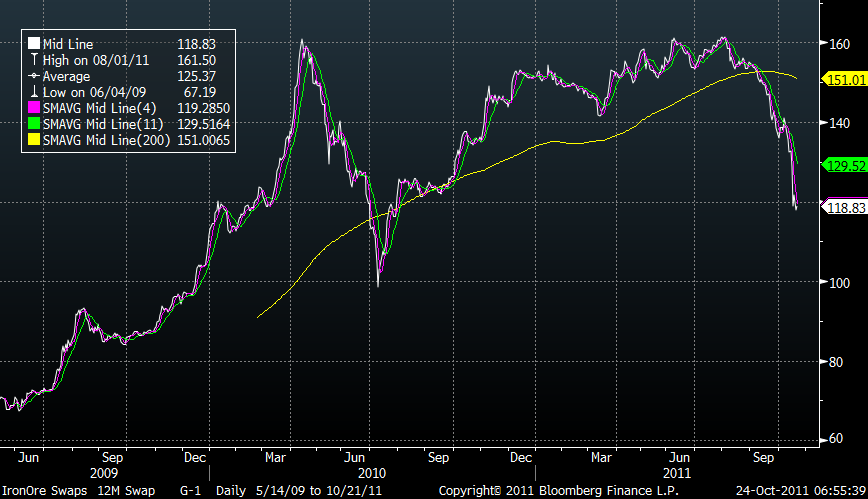Click the white Mid Line legend swatch

coord(33,44)
